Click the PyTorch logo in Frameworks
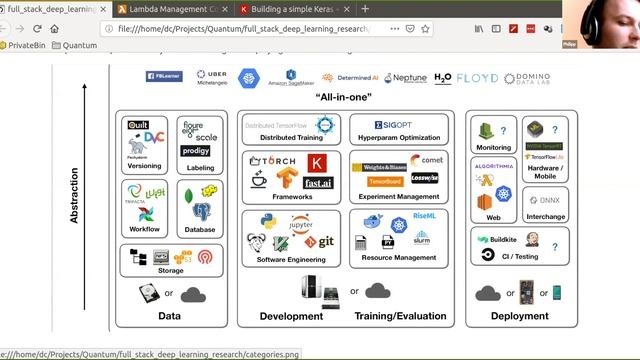640x360 pixels. click(x=272, y=161)
